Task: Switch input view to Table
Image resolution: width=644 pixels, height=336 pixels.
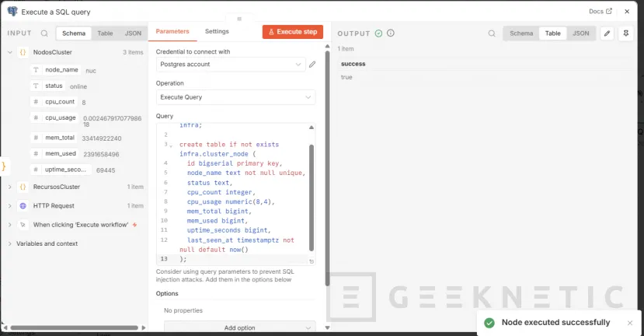Action: [105, 33]
